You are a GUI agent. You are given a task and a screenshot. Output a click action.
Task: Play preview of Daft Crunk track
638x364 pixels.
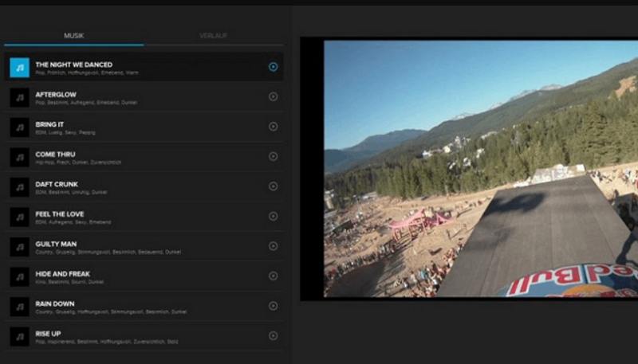tap(273, 186)
